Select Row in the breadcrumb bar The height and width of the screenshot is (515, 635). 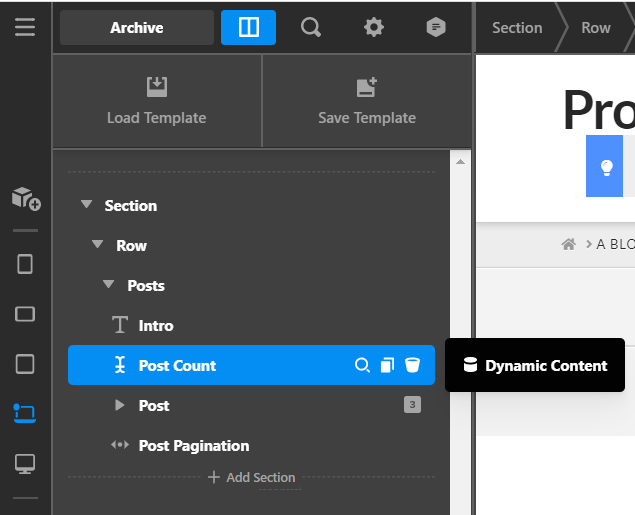click(596, 28)
